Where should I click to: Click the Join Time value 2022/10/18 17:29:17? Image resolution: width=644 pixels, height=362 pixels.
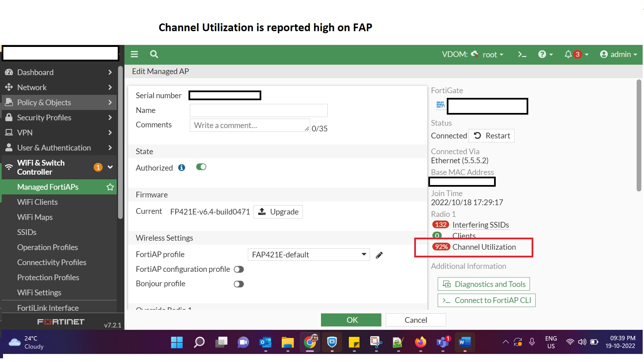(467, 202)
